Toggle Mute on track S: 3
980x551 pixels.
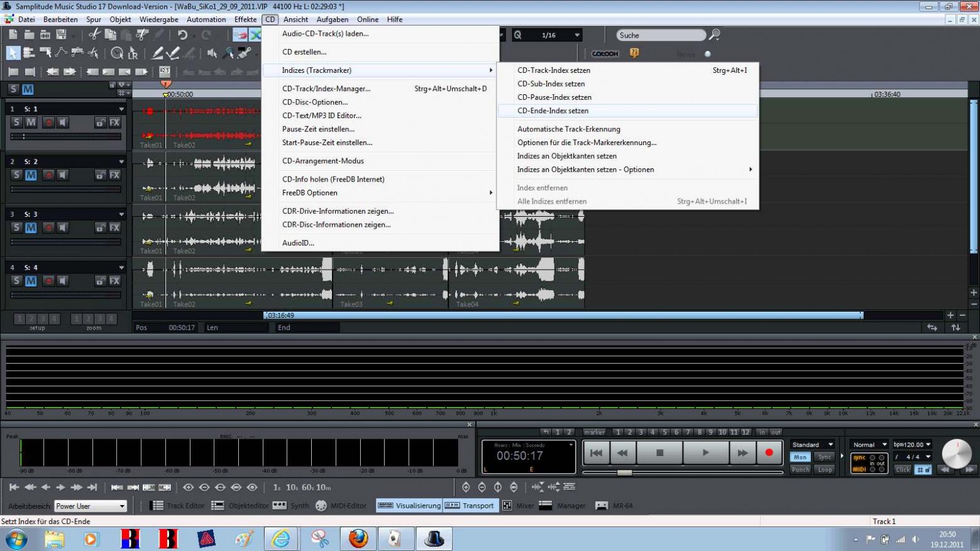click(x=30, y=228)
